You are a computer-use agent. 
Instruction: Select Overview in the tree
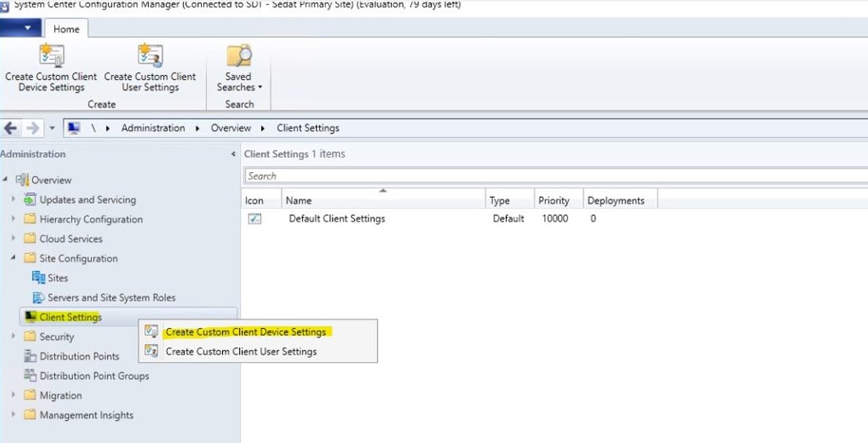[x=51, y=180]
